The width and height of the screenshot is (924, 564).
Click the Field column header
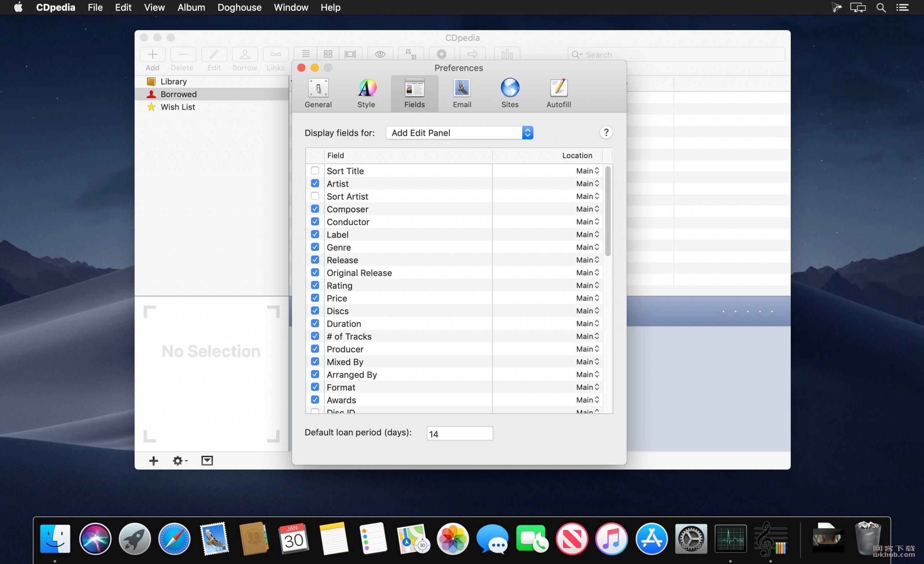point(408,155)
